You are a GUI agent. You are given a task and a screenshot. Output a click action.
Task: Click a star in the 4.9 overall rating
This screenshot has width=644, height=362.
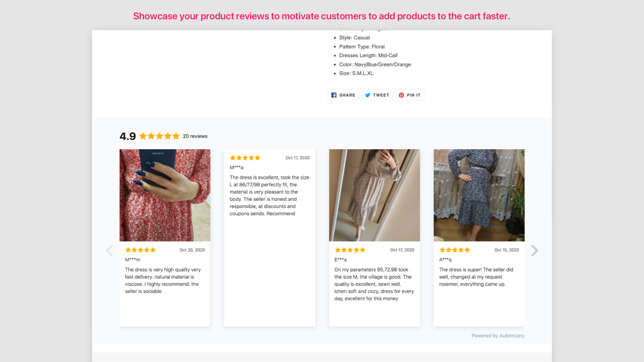pos(159,136)
